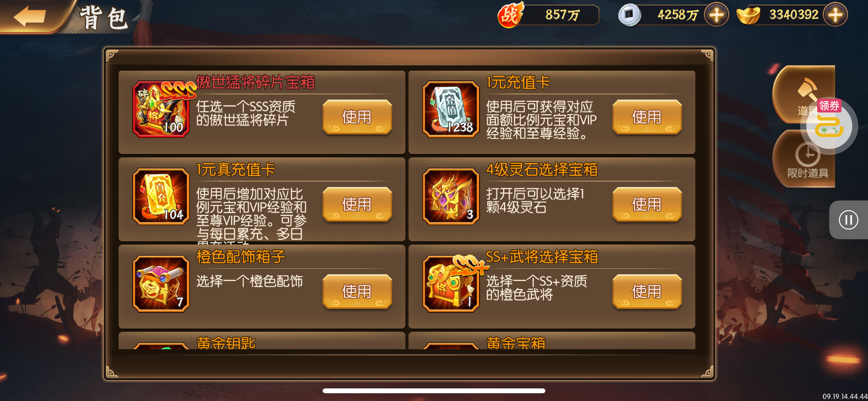The width and height of the screenshot is (868, 401).
Task: Use the 1元充值卡 item
Action: pyautogui.click(x=647, y=117)
